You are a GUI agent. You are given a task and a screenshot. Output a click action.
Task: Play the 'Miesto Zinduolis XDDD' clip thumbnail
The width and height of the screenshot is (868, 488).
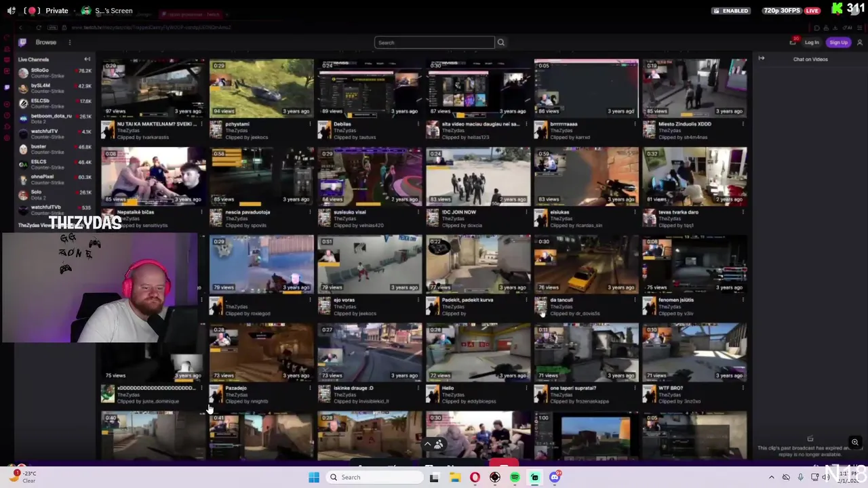click(694, 88)
